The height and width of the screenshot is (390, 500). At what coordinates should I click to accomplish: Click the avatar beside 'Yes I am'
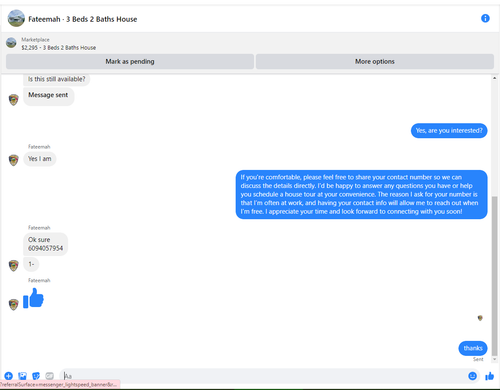click(14, 160)
